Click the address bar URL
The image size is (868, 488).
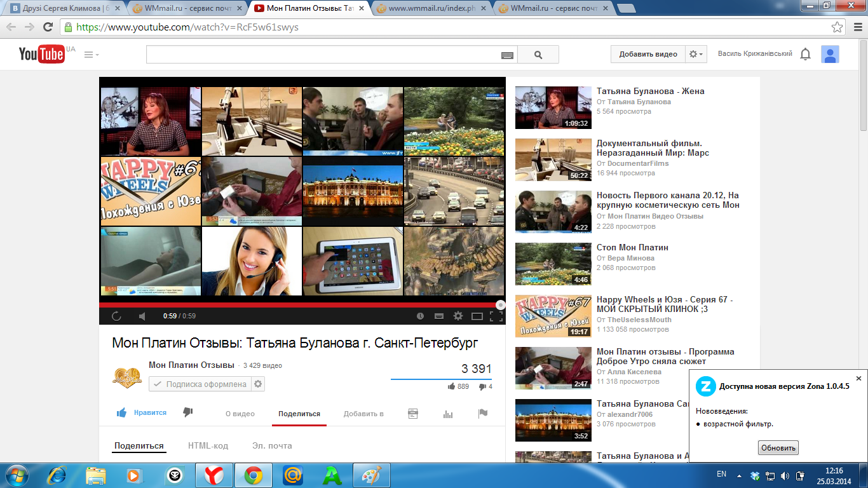(187, 27)
